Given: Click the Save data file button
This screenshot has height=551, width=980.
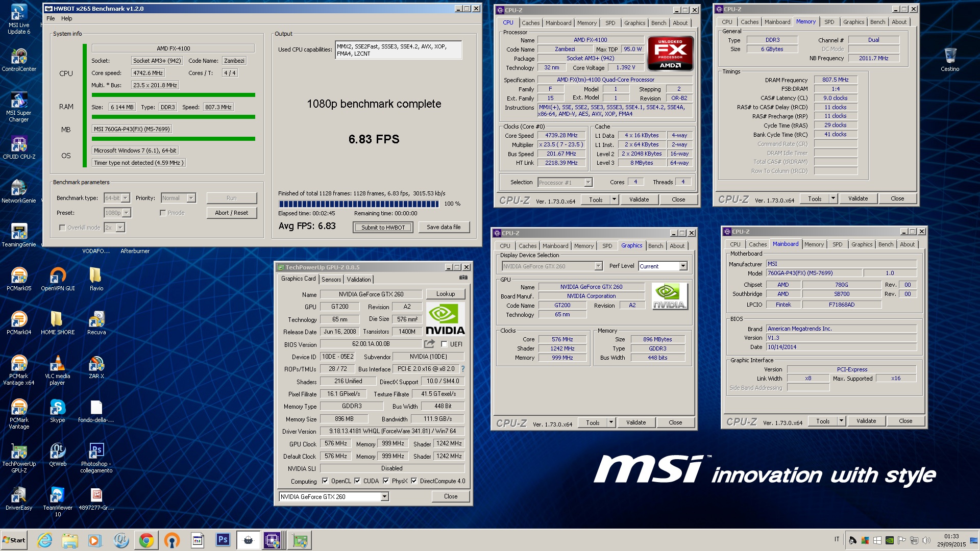Looking at the screenshot, I should pos(444,227).
